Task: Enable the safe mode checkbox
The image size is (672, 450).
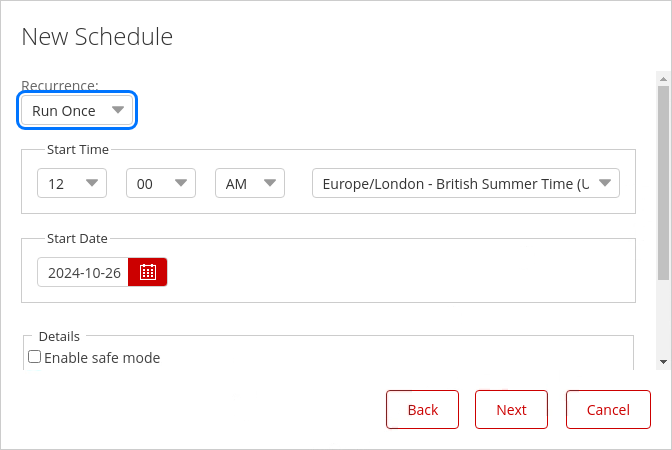Action: (35, 357)
